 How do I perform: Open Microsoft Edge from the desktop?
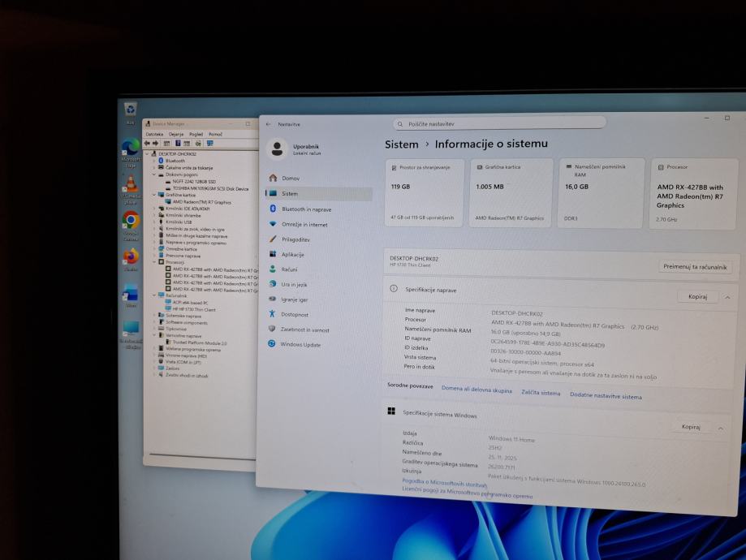130,149
